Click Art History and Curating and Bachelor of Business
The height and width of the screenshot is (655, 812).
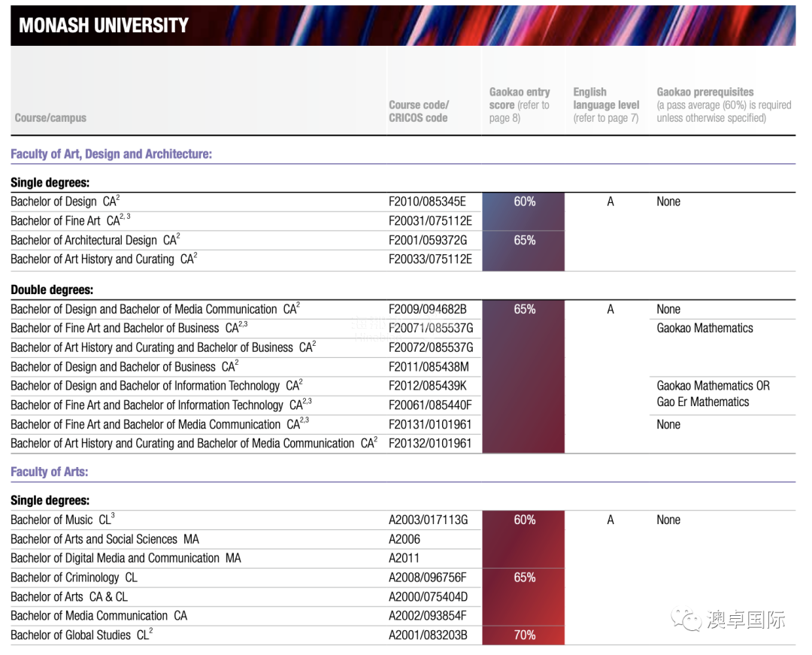point(163,347)
